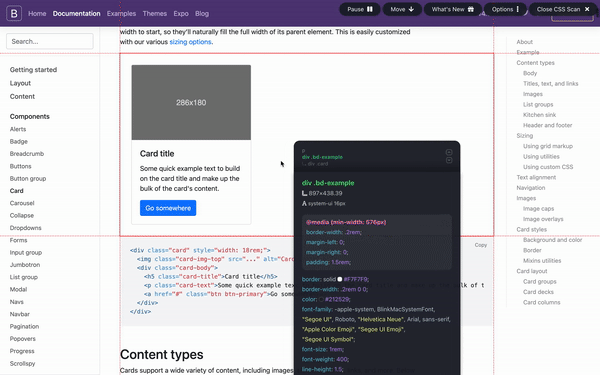Jump to Header and footer section
This screenshot has width=600, height=375.
click(548, 125)
